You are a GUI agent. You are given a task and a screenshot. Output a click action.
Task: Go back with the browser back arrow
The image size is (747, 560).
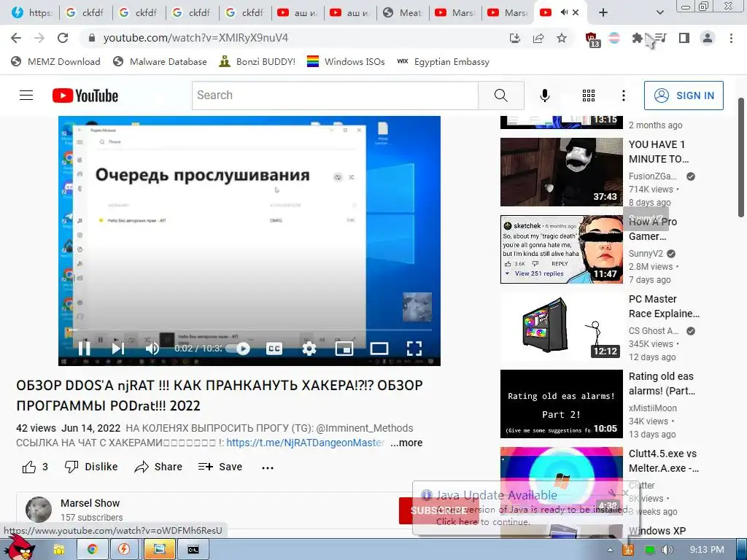pos(16,38)
